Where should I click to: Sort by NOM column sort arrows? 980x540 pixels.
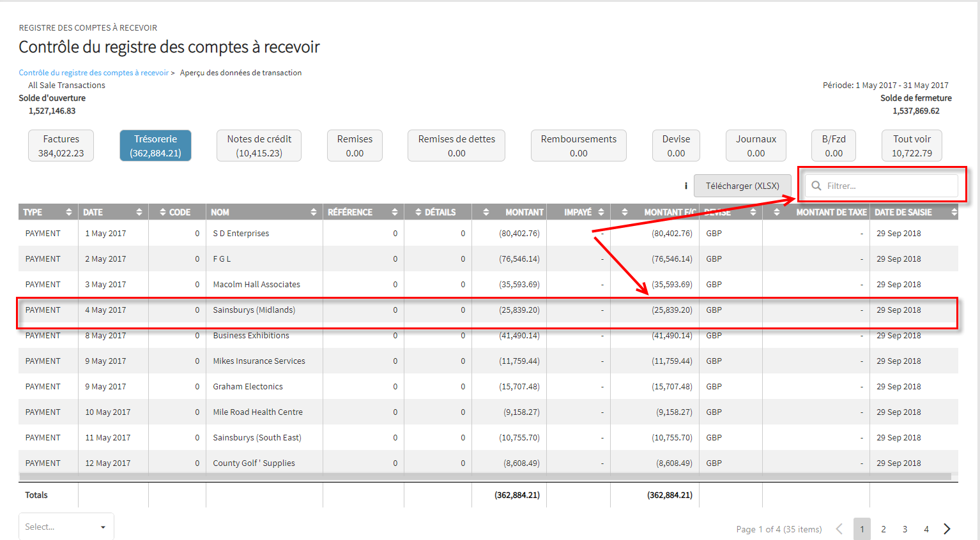coord(314,212)
